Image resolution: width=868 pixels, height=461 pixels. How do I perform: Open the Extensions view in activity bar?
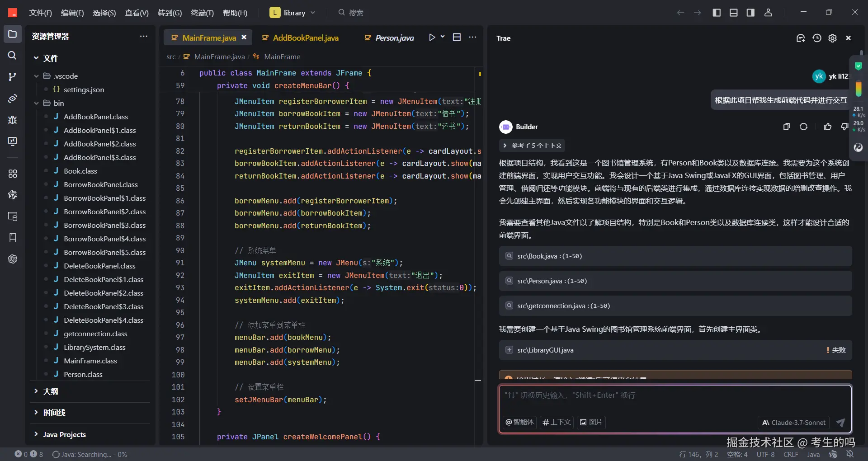tap(13, 174)
